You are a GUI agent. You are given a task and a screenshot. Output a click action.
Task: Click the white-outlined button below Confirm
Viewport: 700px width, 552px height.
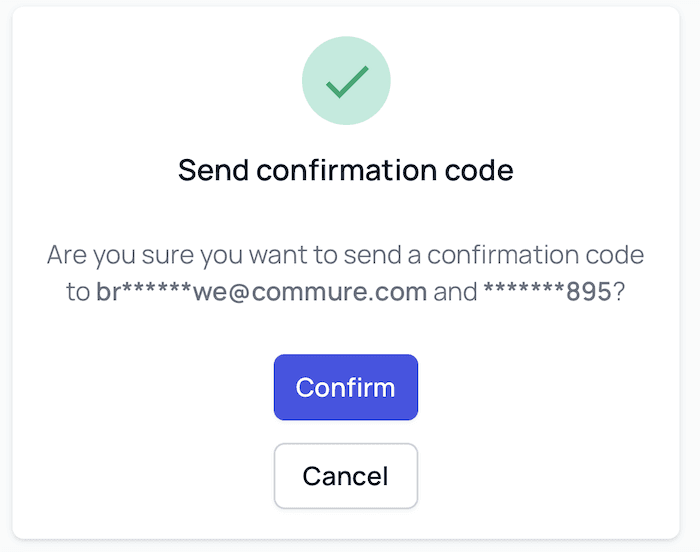click(x=346, y=475)
